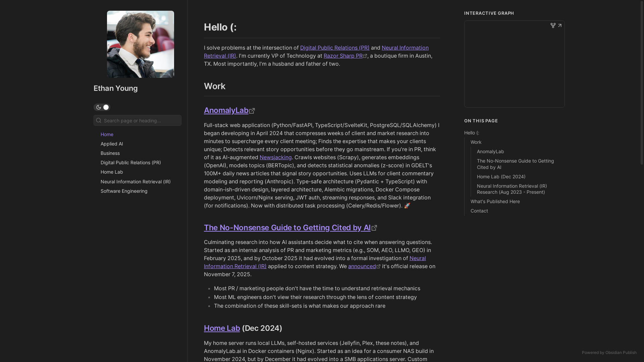The width and height of the screenshot is (644, 362).
Task: Open Neural Information Retrieval (IR) sidebar item
Action: 136,182
